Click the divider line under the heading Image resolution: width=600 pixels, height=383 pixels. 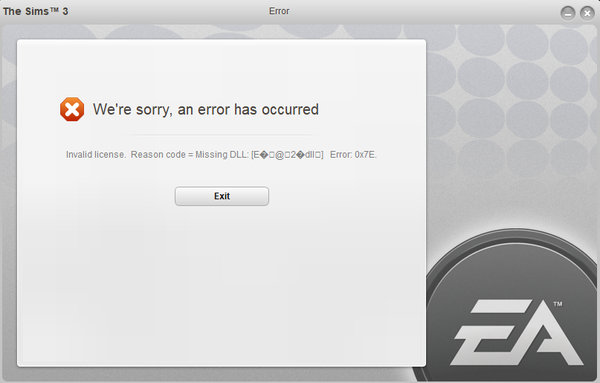click(x=221, y=135)
